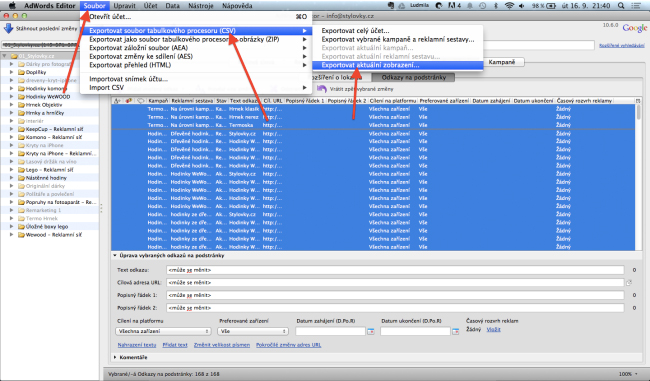Click into the Popisný řádek 2 field
This screenshot has height=381, width=650.
point(395,308)
